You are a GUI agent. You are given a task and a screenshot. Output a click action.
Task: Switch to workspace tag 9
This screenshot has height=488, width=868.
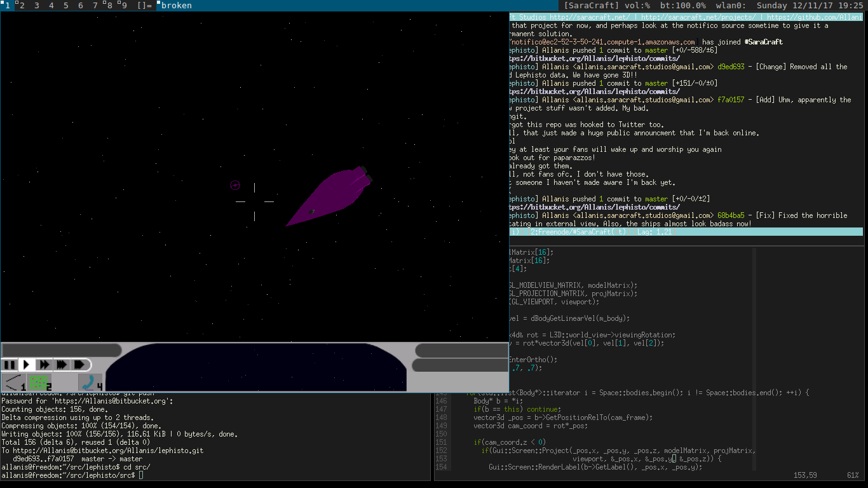tap(124, 6)
